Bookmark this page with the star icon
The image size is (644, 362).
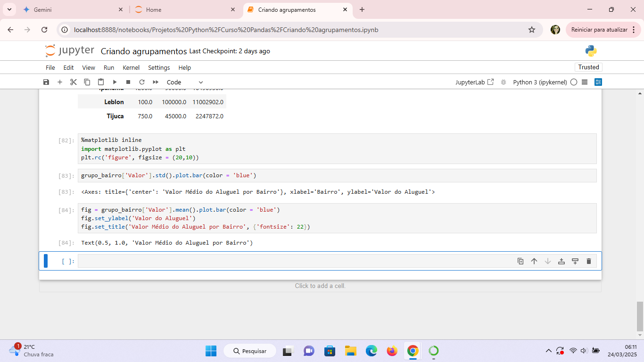coord(532,30)
